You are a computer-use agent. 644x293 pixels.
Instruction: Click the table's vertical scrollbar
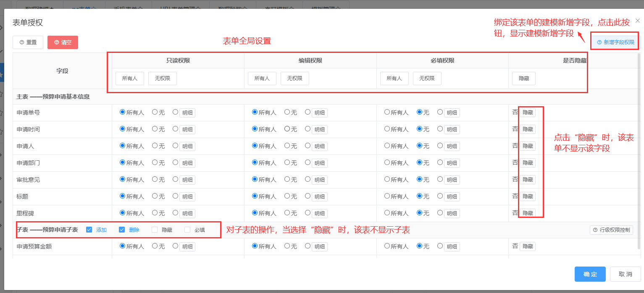point(639,126)
